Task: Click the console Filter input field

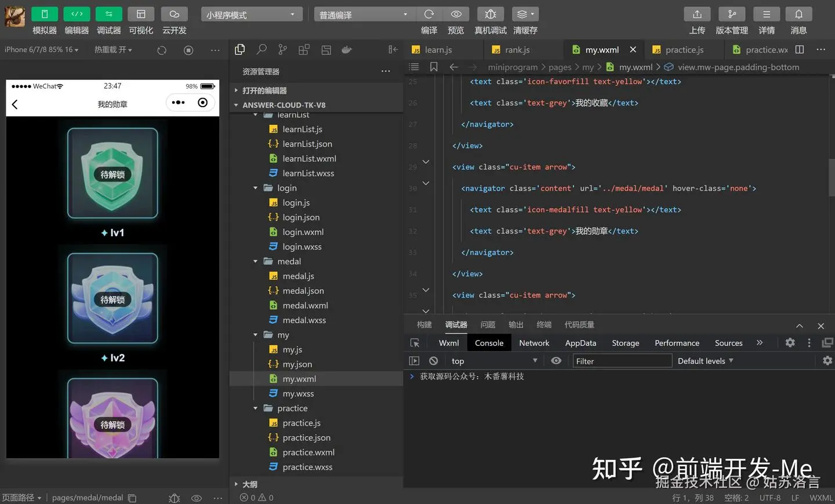Action: (x=622, y=361)
